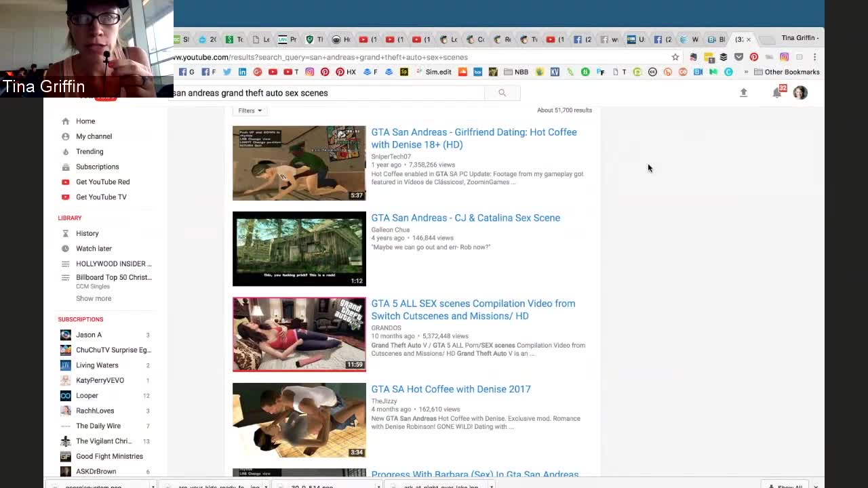
Task: Click the My channel profile icon
Action: tap(65, 136)
